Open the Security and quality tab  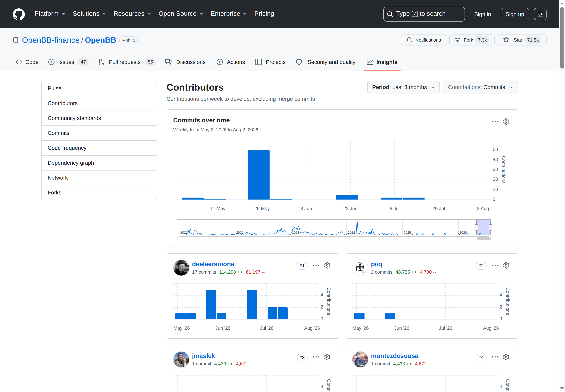pos(326,62)
